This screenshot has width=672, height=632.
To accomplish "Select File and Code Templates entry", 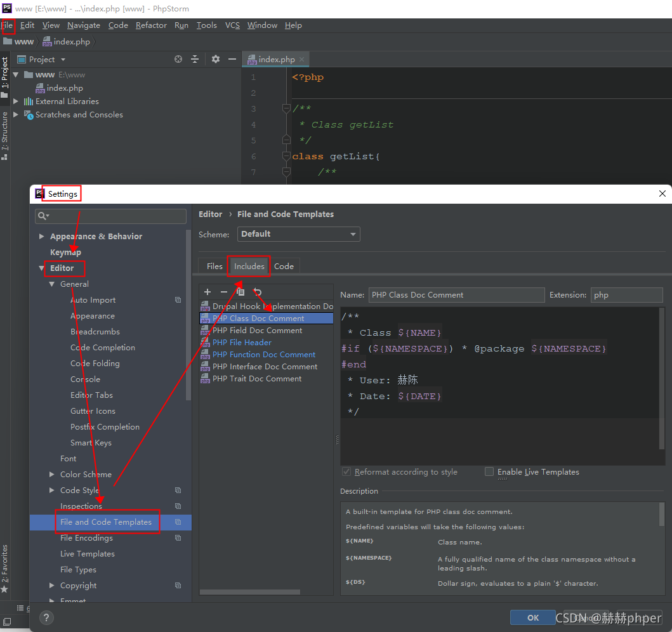I will 107,522.
